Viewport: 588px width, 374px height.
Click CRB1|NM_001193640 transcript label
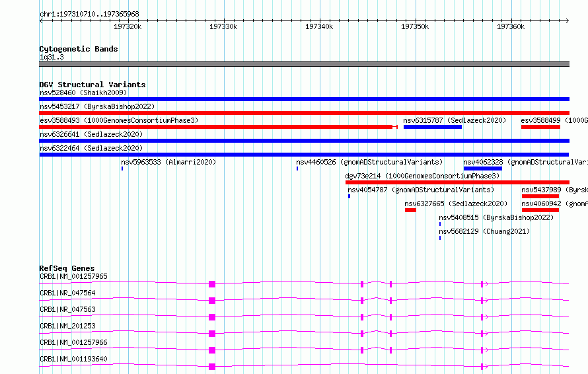point(73,359)
